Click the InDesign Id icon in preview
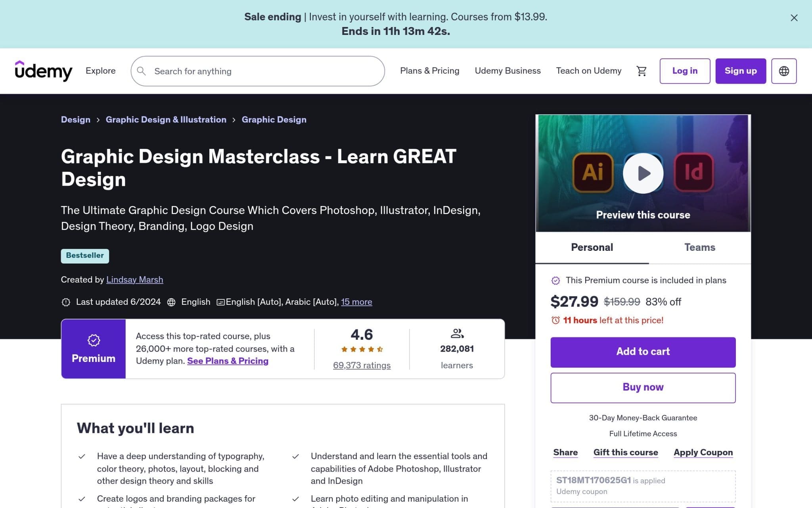This screenshot has height=508, width=812. [x=693, y=173]
